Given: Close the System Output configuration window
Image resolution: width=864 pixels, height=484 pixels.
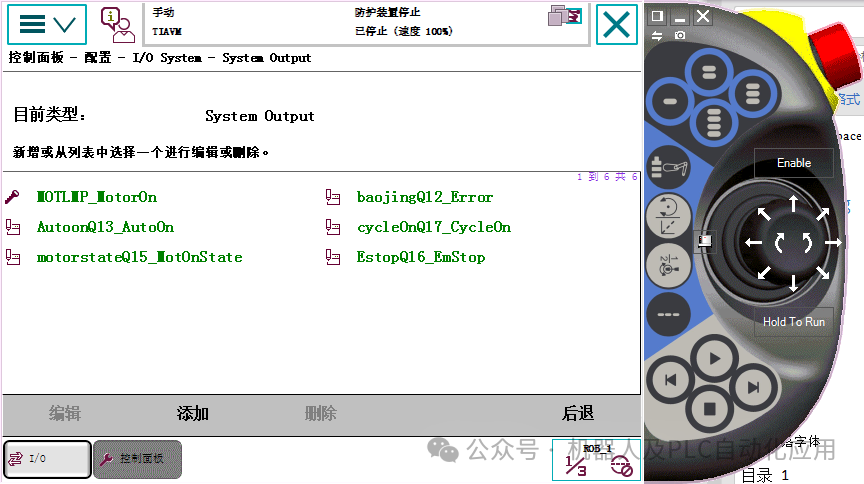Looking at the screenshot, I should 617,24.
